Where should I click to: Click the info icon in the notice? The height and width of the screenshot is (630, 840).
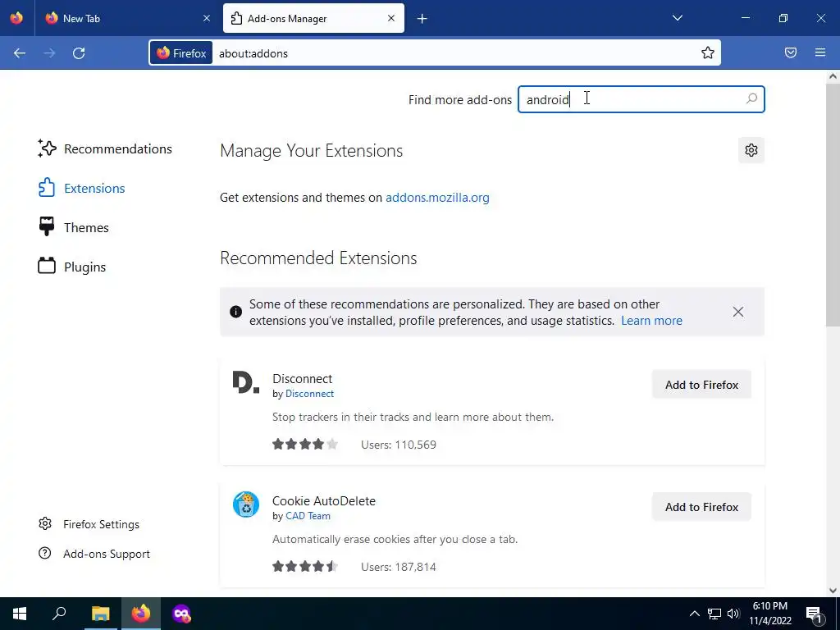pos(235,312)
